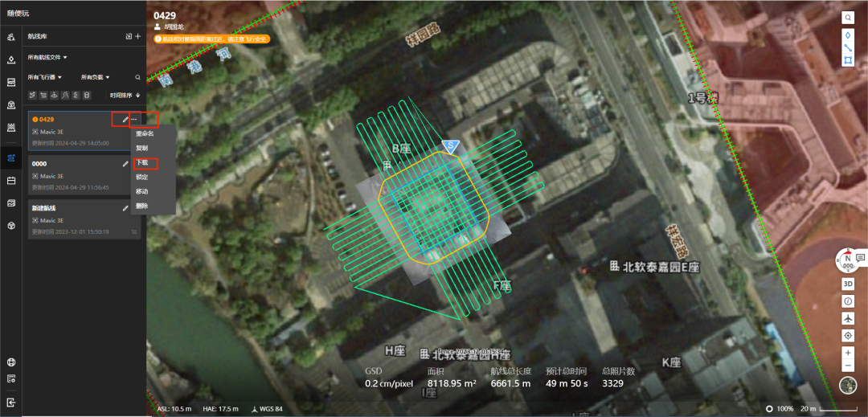Add a new route with plus icon
This screenshot has width=868, height=417.
click(x=138, y=36)
